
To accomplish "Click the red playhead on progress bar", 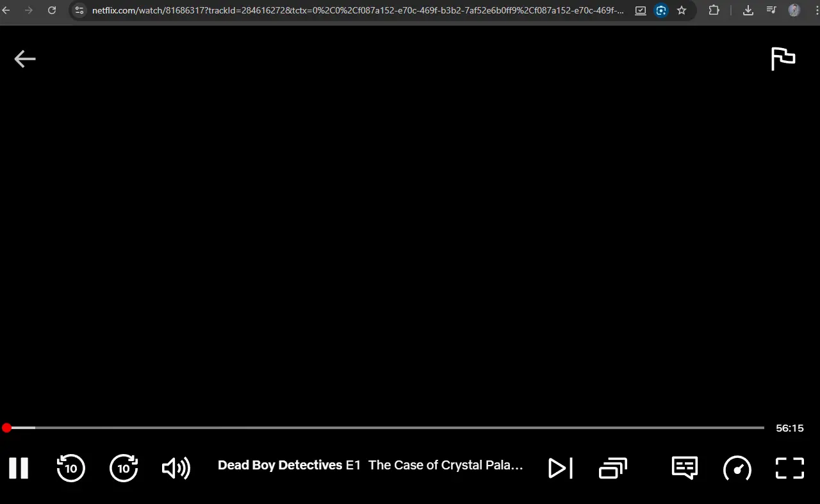I will pyautogui.click(x=6, y=428).
